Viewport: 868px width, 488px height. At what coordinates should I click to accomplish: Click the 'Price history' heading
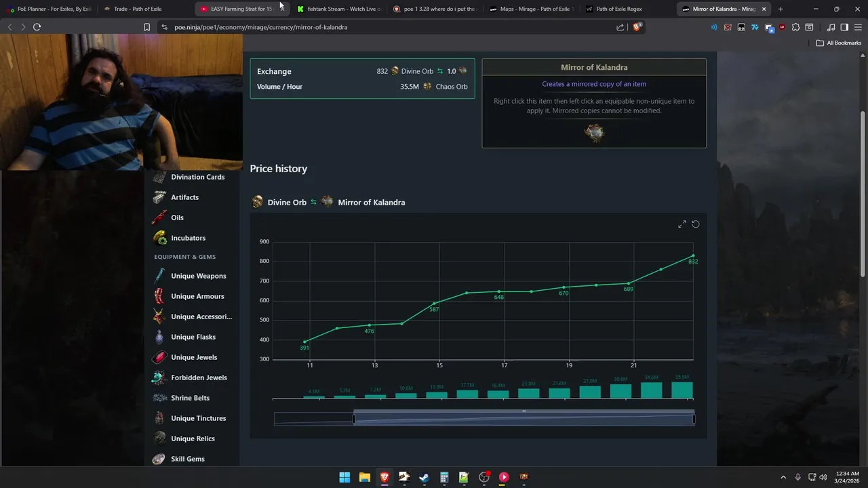tap(279, 169)
